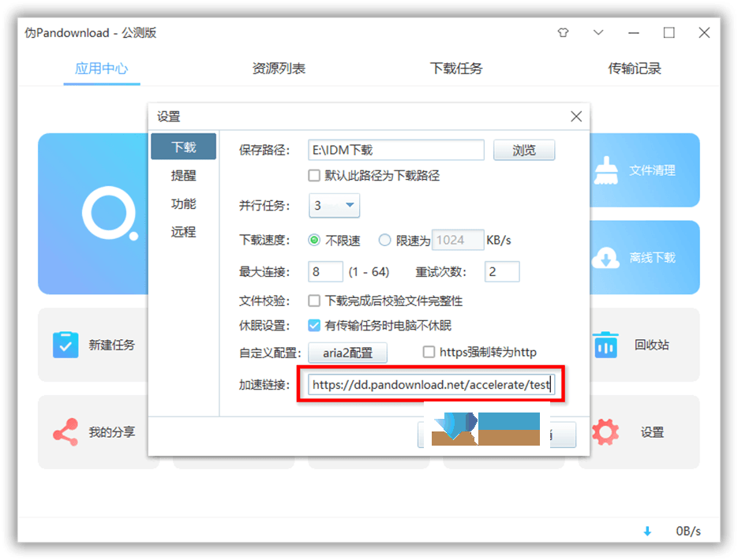Switch to the 应用中心 tab
Screen dimensions: 738x560
[x=102, y=69]
